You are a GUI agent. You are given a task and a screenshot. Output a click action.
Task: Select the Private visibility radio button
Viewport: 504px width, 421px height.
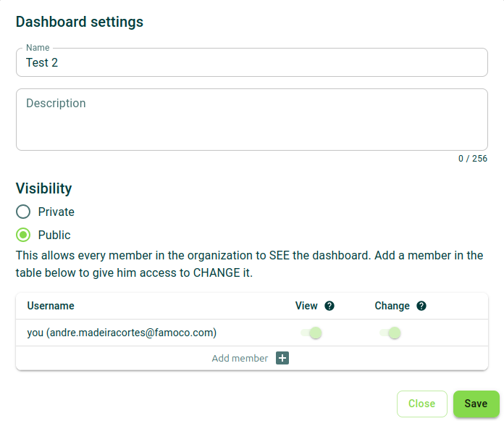pyautogui.click(x=23, y=212)
